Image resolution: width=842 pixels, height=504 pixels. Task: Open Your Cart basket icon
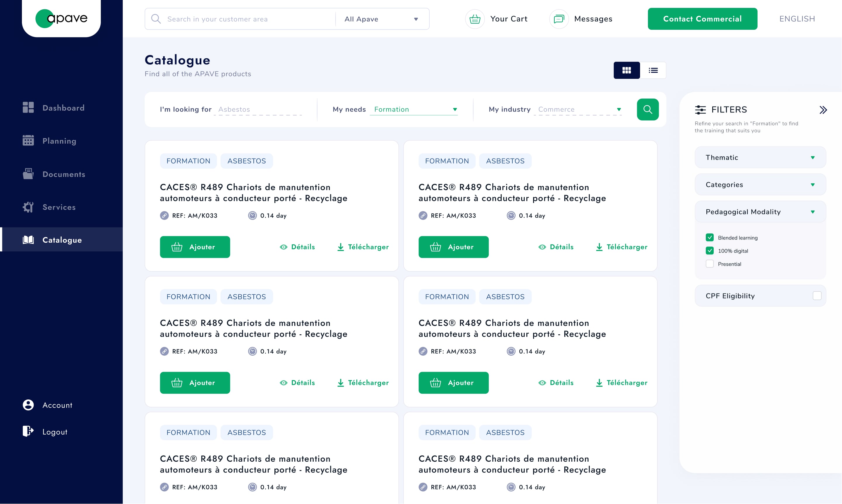[x=475, y=19]
